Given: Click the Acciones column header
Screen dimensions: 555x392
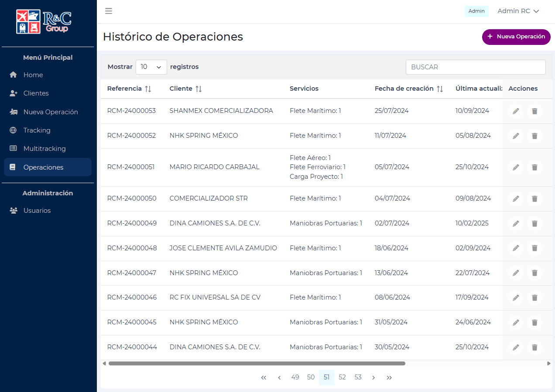Looking at the screenshot, I should pyautogui.click(x=523, y=89).
